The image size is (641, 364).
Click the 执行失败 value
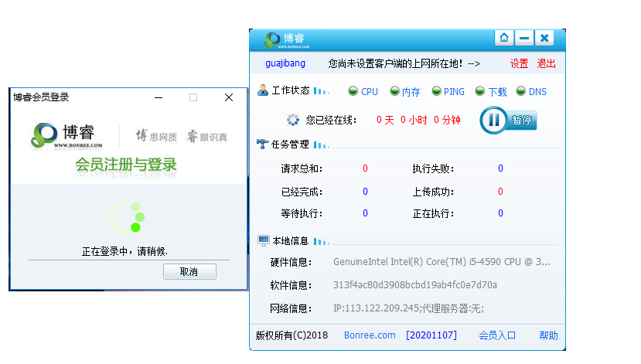coord(500,168)
